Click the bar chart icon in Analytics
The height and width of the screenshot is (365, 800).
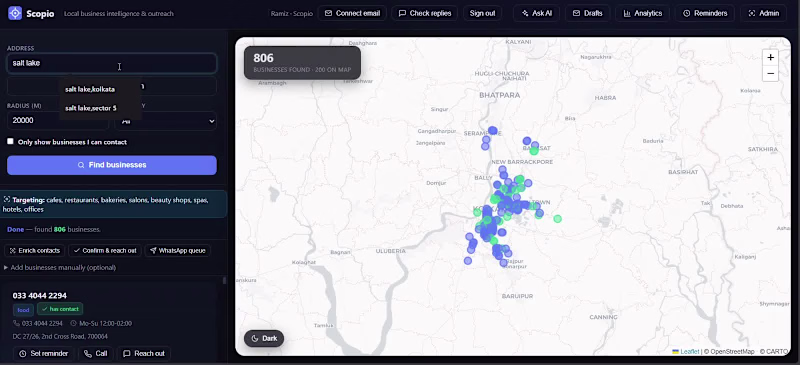click(627, 13)
